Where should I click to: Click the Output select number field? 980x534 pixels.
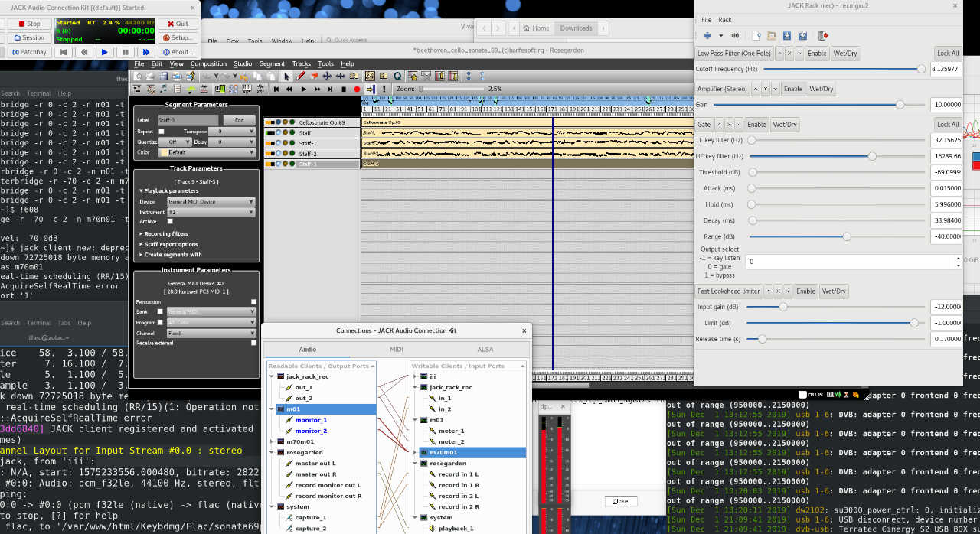click(x=850, y=262)
